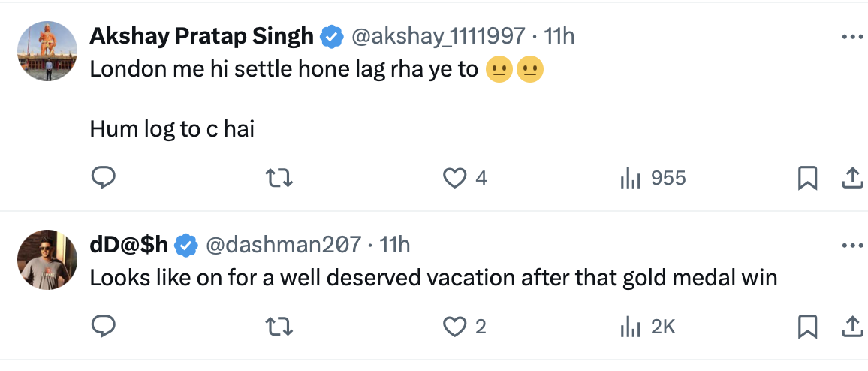Share dD@$h's tweet
Viewport: 868px width, 371px height.
(851, 327)
